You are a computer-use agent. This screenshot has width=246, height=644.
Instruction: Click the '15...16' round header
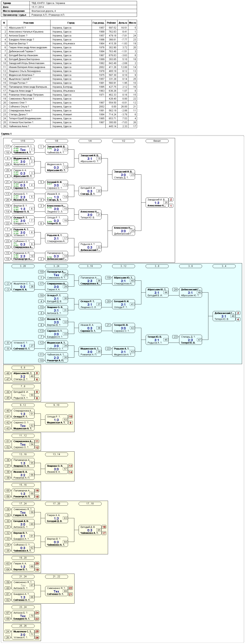click(x=23, y=485)
